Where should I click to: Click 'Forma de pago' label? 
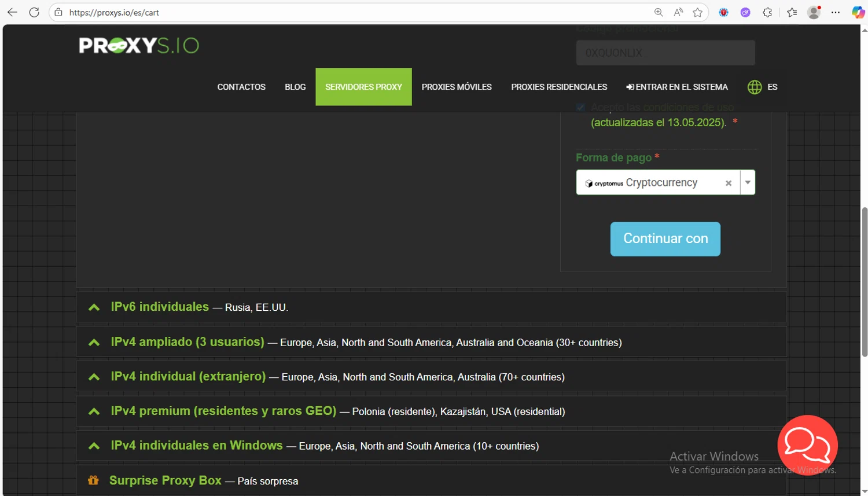[x=613, y=157]
